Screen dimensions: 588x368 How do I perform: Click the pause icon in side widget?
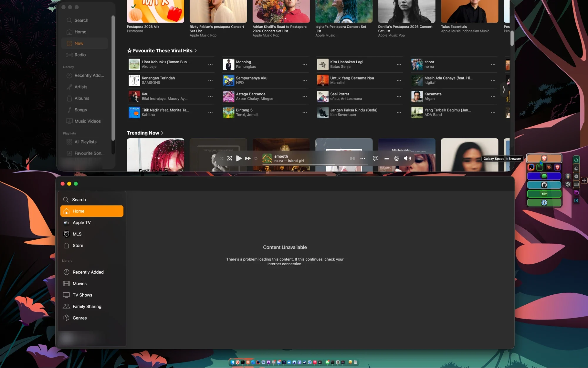576,177
